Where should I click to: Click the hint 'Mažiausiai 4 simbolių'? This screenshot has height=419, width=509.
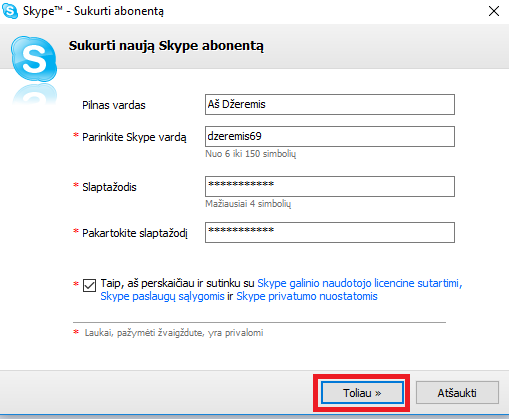click(248, 204)
